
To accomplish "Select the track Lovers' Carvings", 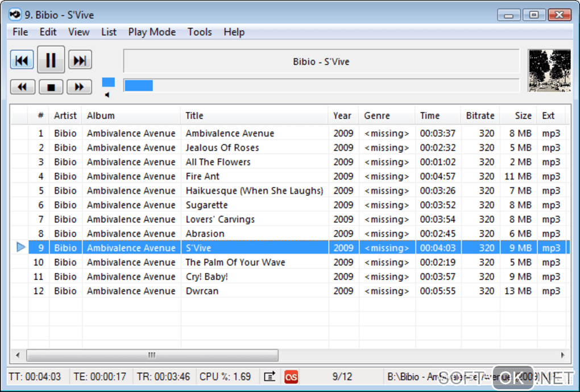I will [220, 219].
